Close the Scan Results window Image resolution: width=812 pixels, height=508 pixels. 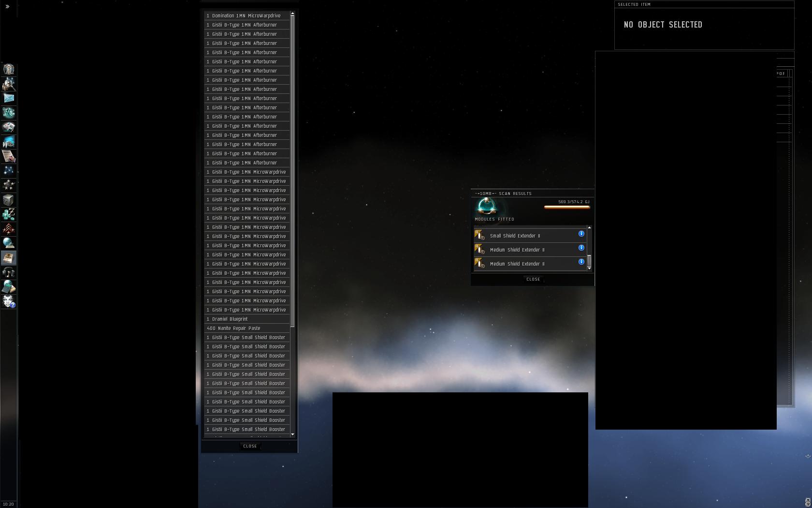click(533, 279)
